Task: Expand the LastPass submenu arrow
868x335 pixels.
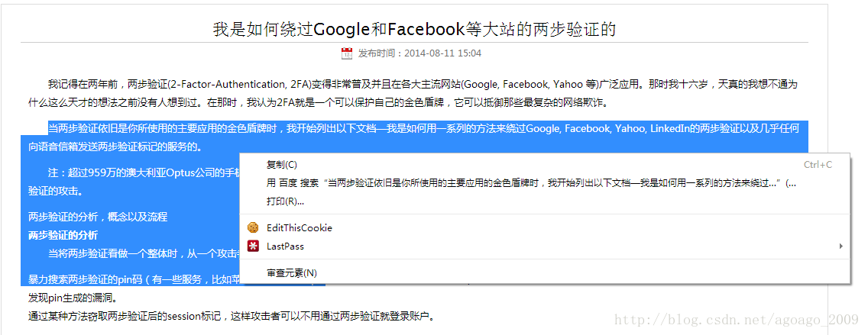Action: [840, 246]
